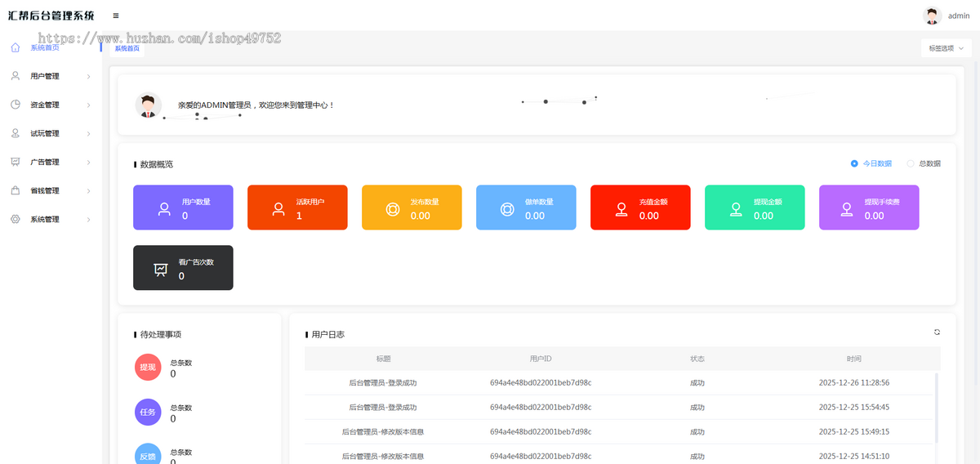
Task: Click the timestamp 2025-12-25 14:51:10
Action: tap(854, 456)
